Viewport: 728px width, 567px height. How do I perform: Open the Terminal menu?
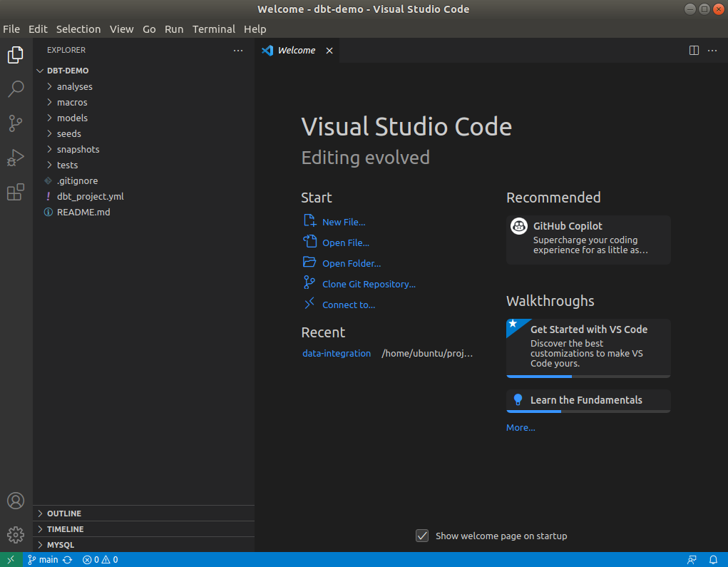click(213, 29)
